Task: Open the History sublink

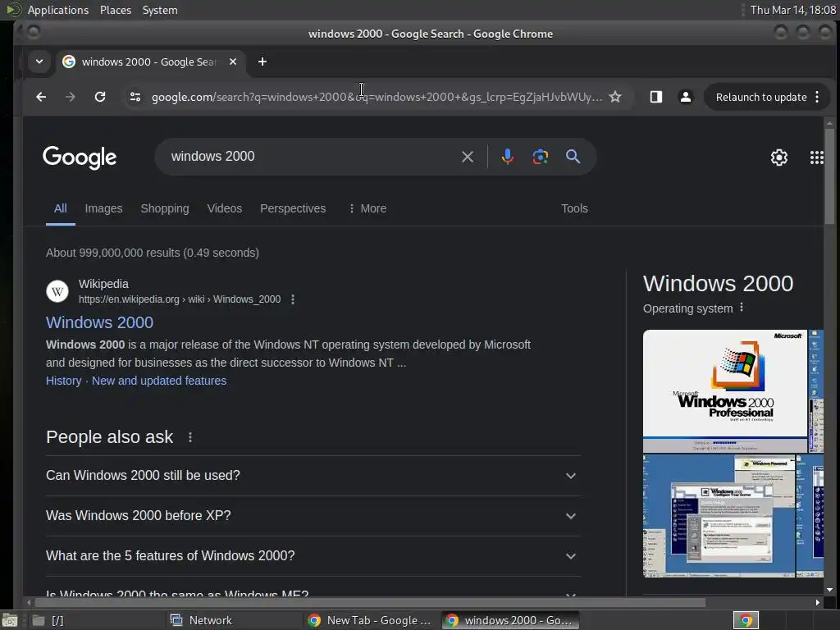Action: (64, 381)
